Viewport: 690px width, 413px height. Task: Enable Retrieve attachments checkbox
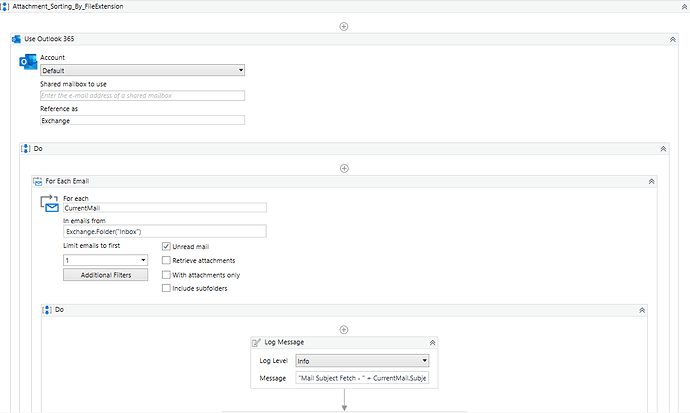[166, 260]
